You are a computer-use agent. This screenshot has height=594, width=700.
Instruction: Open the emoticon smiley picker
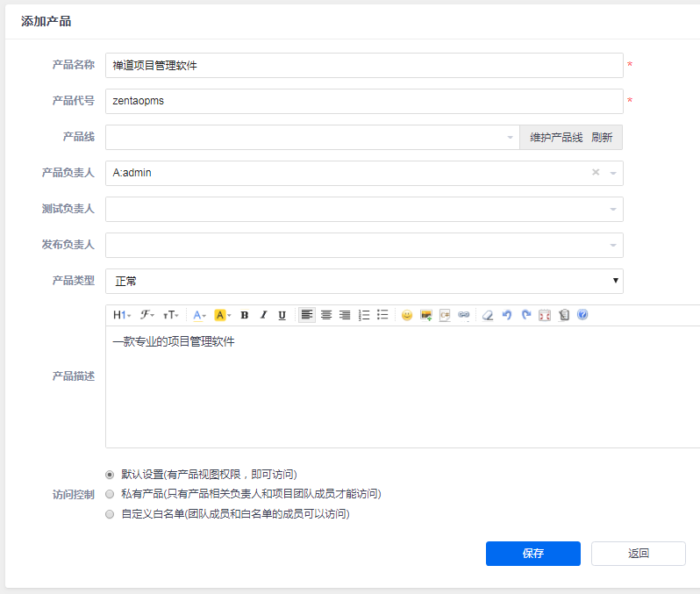point(407,315)
